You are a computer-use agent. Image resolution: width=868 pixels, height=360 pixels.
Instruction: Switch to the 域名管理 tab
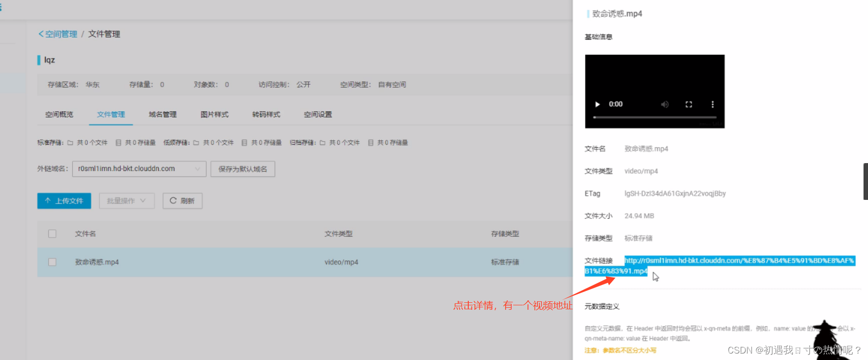tap(163, 114)
